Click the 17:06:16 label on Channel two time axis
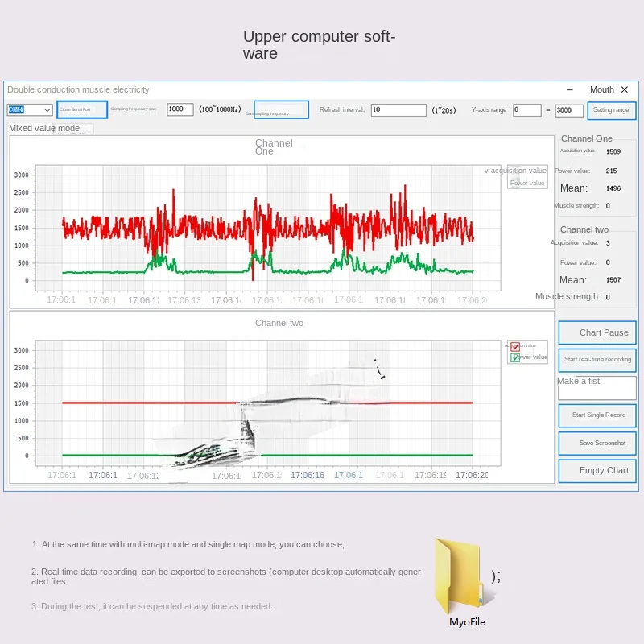The image size is (644, 644). 308,475
